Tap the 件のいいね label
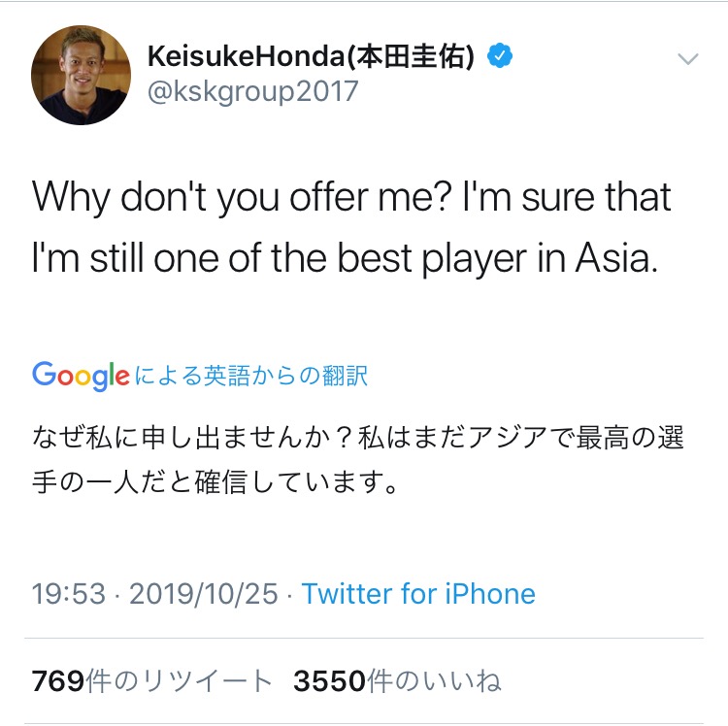The width and height of the screenshot is (728, 726). click(436, 681)
